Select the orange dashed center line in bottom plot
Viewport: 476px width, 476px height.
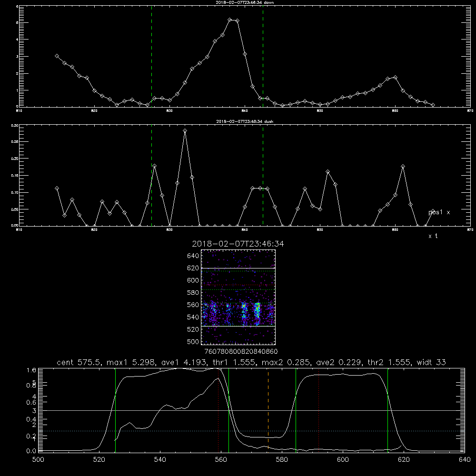268,410
